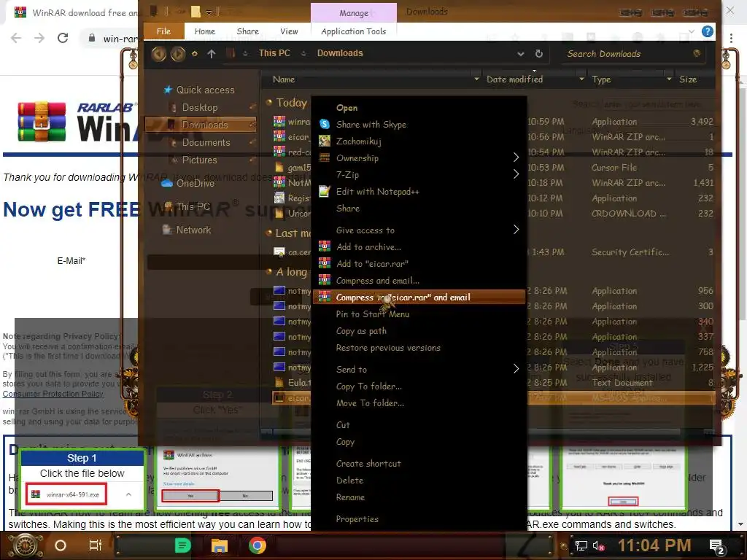The height and width of the screenshot is (560, 747).
Task: Click Downloads in the address breadcrumb
Action: [x=340, y=53]
